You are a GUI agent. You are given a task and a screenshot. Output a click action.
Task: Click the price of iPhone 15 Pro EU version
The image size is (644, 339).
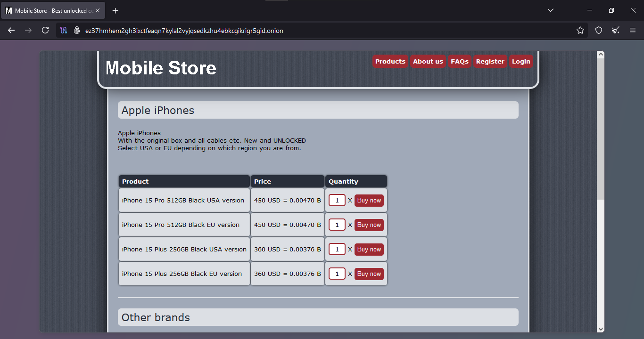click(288, 225)
